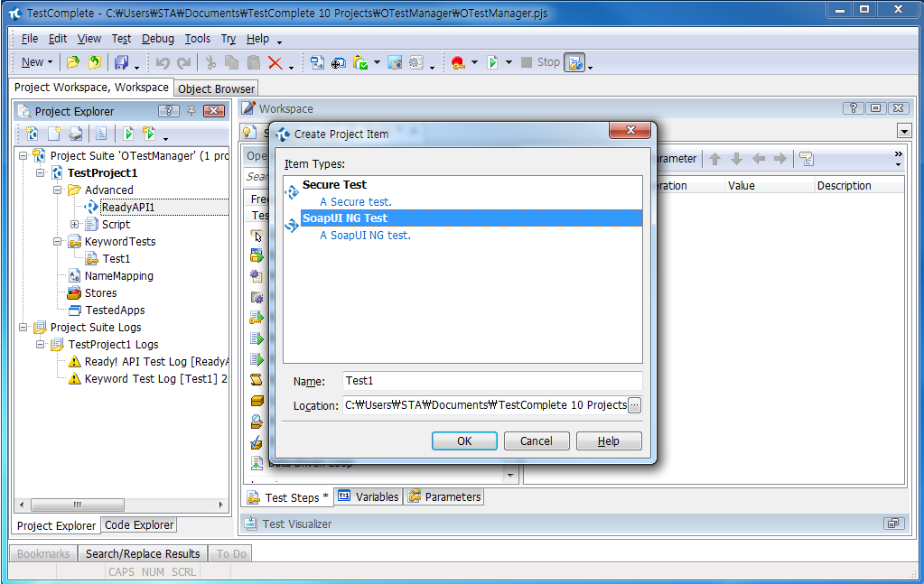Switch to the Code Explorer tab

[x=138, y=525]
